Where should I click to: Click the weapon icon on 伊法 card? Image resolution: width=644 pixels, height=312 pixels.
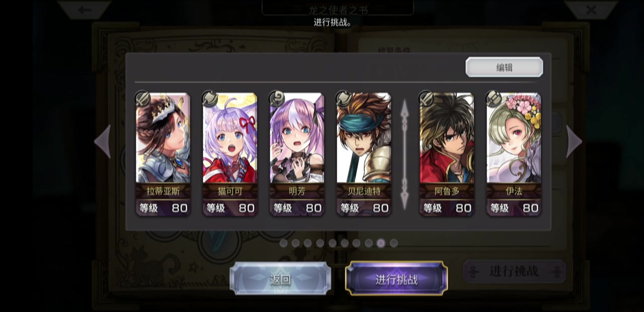[x=494, y=99]
